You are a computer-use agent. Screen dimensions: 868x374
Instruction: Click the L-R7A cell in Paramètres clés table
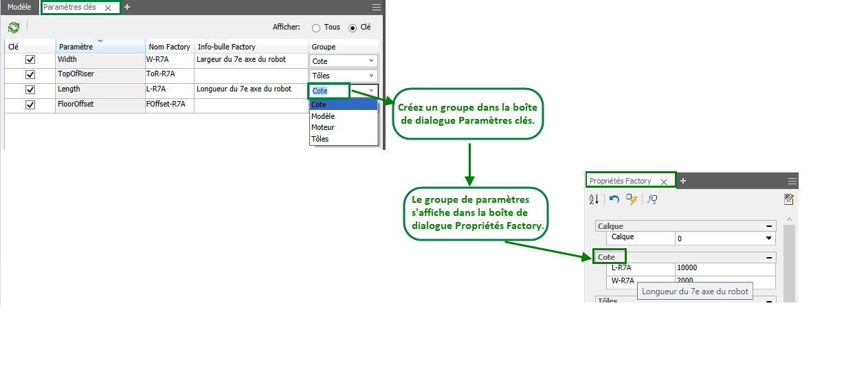(x=170, y=90)
